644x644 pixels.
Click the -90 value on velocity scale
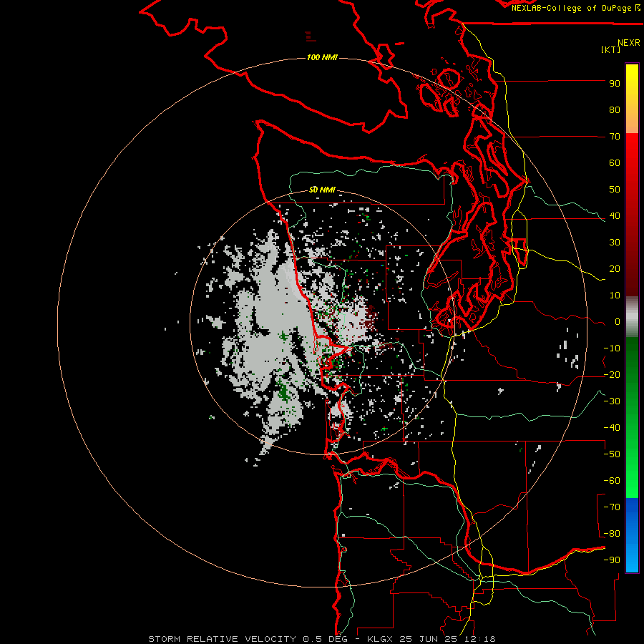click(612, 560)
